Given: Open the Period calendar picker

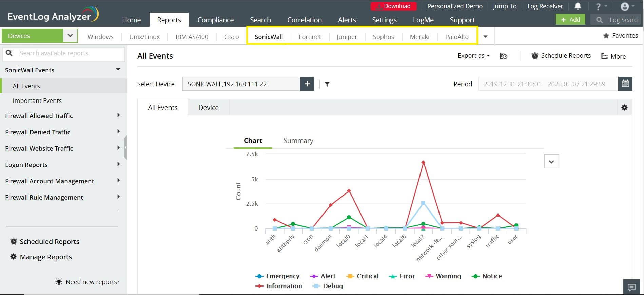Looking at the screenshot, I should 625,84.
